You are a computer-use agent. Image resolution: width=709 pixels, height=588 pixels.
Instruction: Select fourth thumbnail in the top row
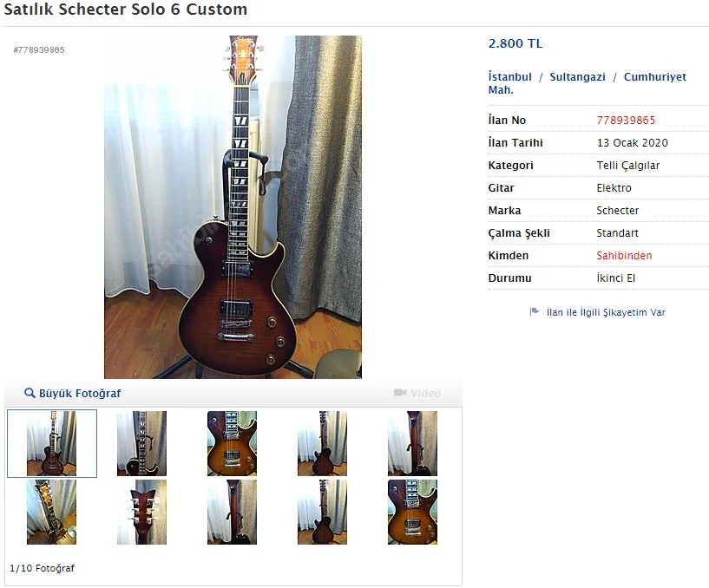(322, 443)
